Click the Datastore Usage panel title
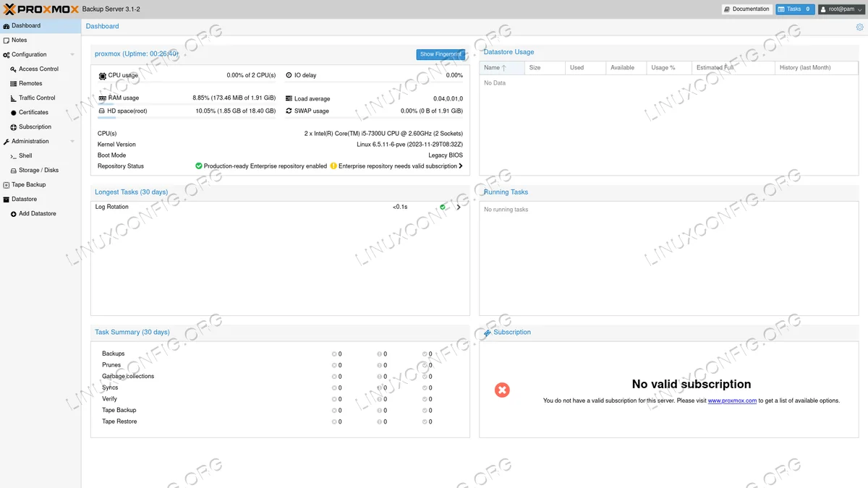 [x=509, y=52]
